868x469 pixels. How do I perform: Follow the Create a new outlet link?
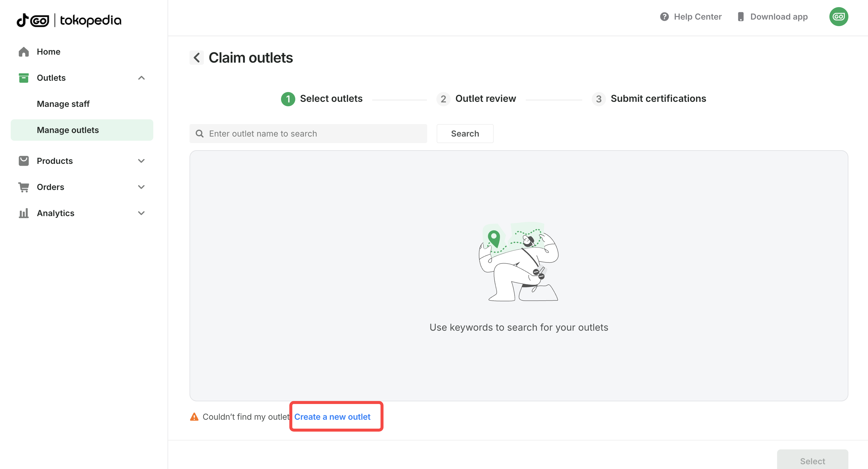pyautogui.click(x=332, y=417)
